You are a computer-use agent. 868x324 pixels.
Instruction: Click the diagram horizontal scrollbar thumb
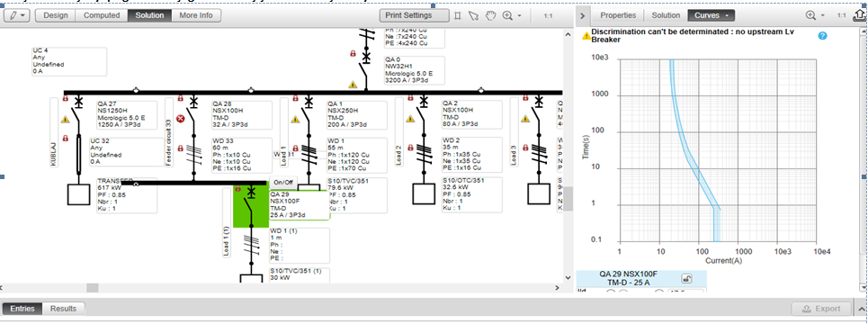point(93,288)
